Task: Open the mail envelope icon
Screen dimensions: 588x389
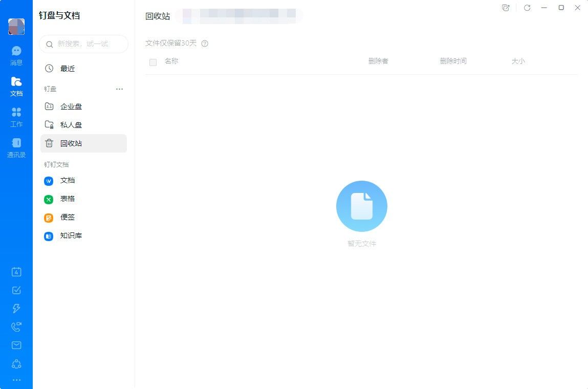Action: 16,345
